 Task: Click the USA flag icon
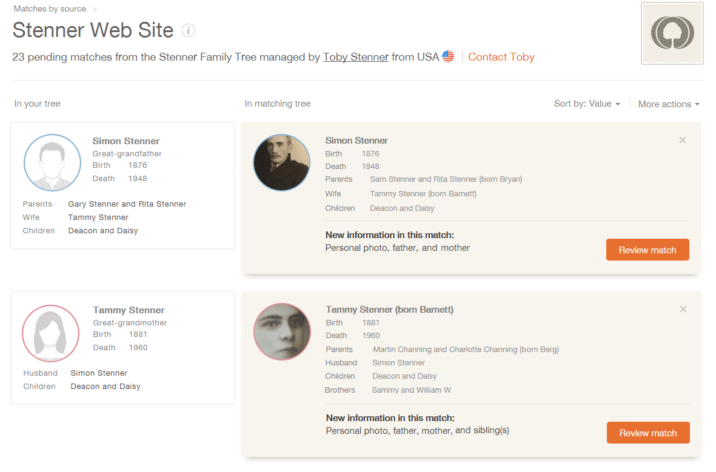tap(448, 57)
